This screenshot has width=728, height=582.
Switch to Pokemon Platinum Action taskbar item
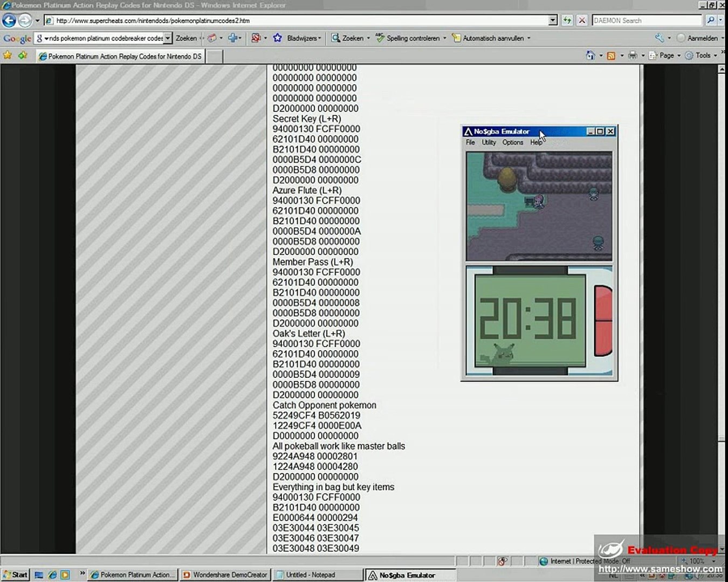click(x=132, y=575)
